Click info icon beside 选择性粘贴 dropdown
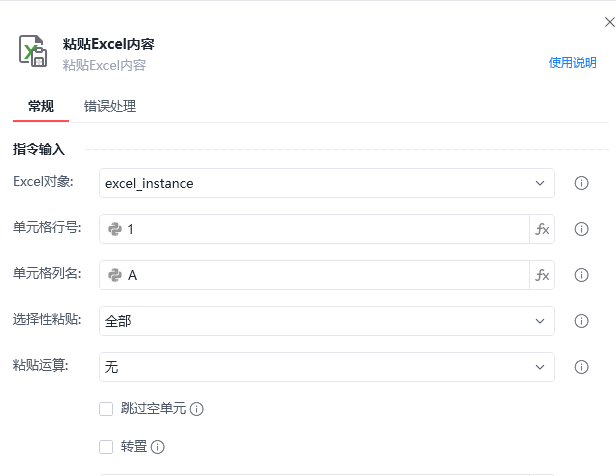Screen dimensions: 616x476 (x=581, y=321)
